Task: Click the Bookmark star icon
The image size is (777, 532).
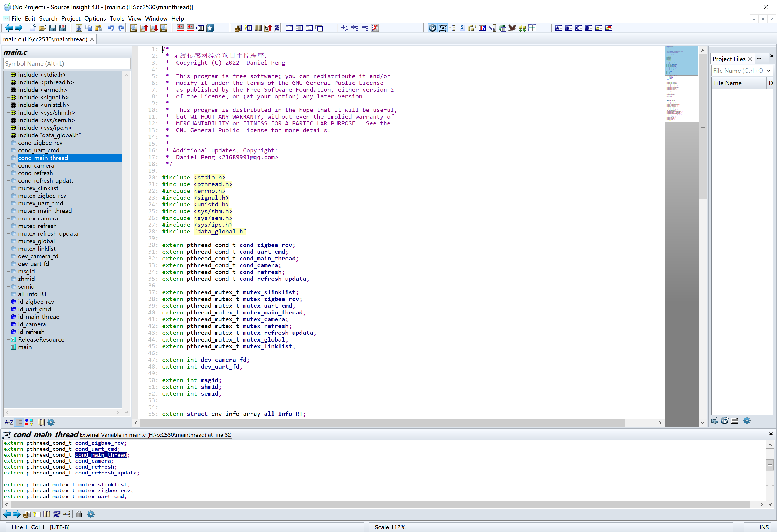Action: 210,28
